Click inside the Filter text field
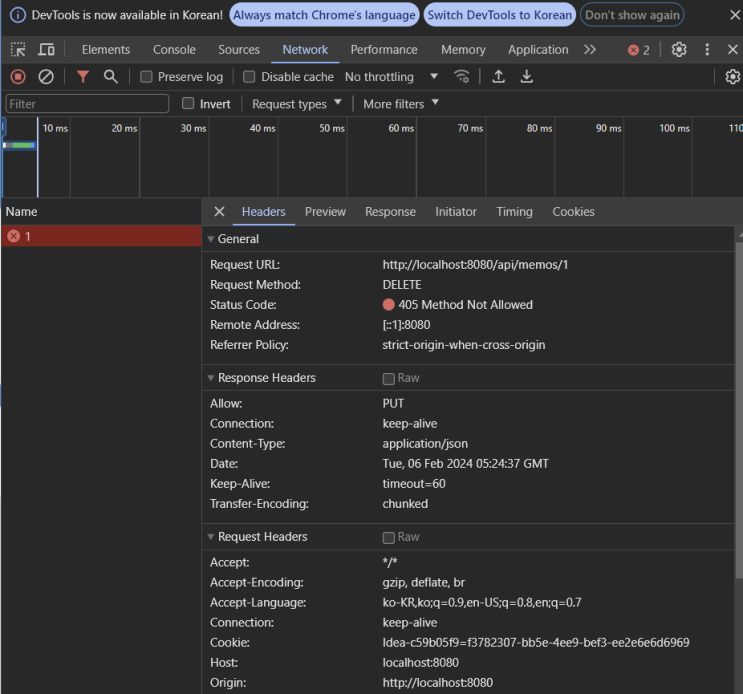743x694 pixels. point(87,104)
